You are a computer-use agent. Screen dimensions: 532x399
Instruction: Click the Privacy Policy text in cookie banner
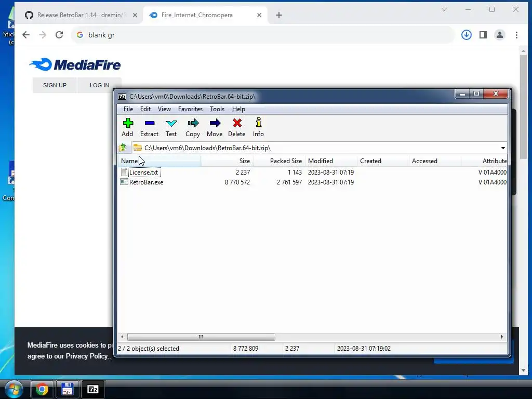[87, 356]
